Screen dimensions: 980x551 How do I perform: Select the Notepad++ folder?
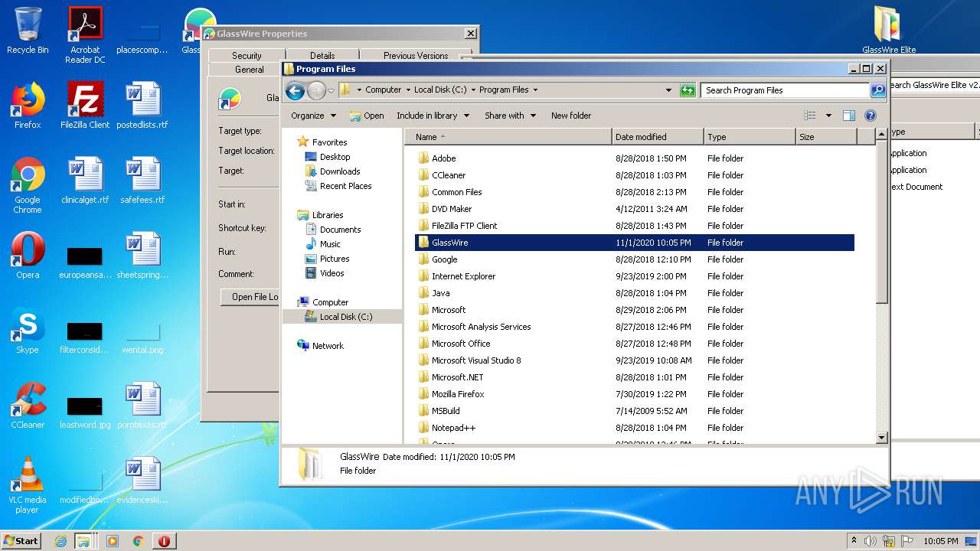click(453, 428)
